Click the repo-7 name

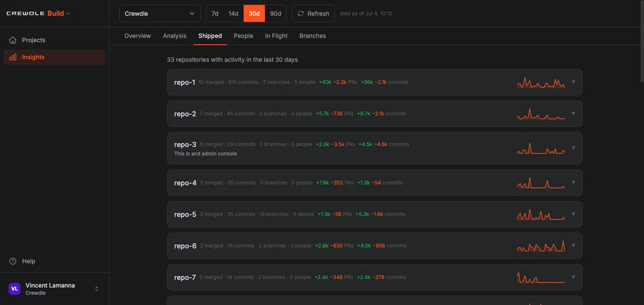185,277
